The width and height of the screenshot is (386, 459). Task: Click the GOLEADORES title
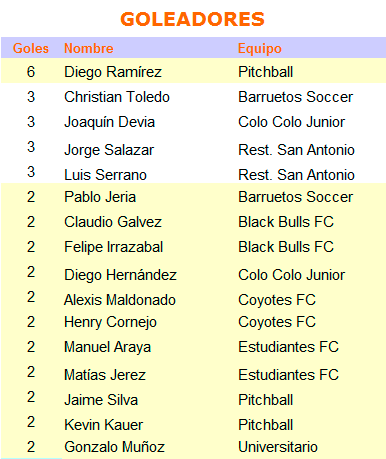tap(193, 19)
